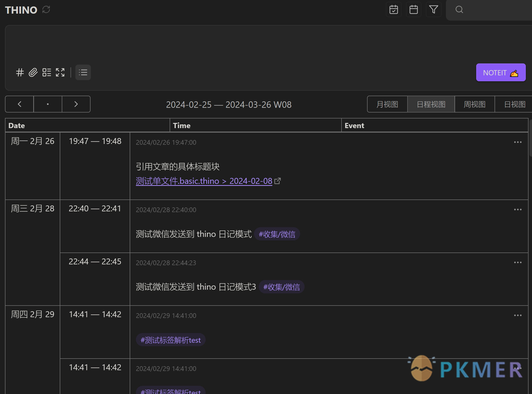Viewport: 532px width, 394px height.
Task: Click the sync refresh icon beside THINO
Action: 46,10
